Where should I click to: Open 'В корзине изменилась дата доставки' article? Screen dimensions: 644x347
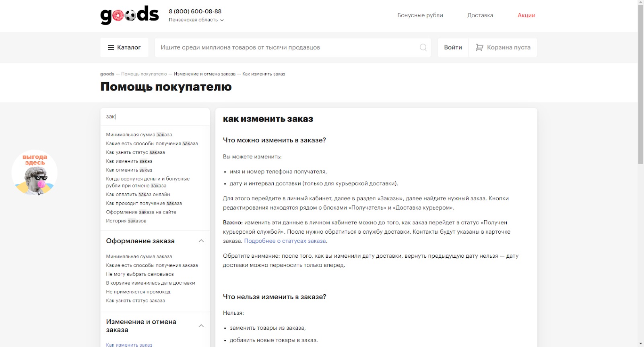coord(150,283)
